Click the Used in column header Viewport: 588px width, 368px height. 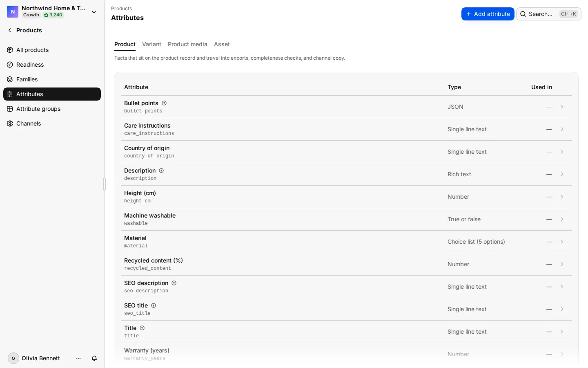pyautogui.click(x=541, y=87)
